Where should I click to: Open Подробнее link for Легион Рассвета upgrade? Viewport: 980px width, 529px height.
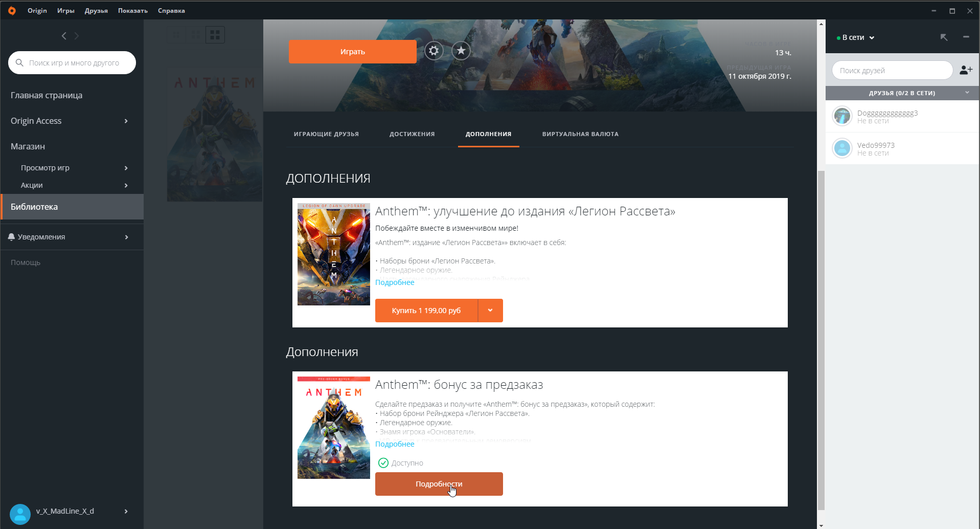(x=395, y=282)
